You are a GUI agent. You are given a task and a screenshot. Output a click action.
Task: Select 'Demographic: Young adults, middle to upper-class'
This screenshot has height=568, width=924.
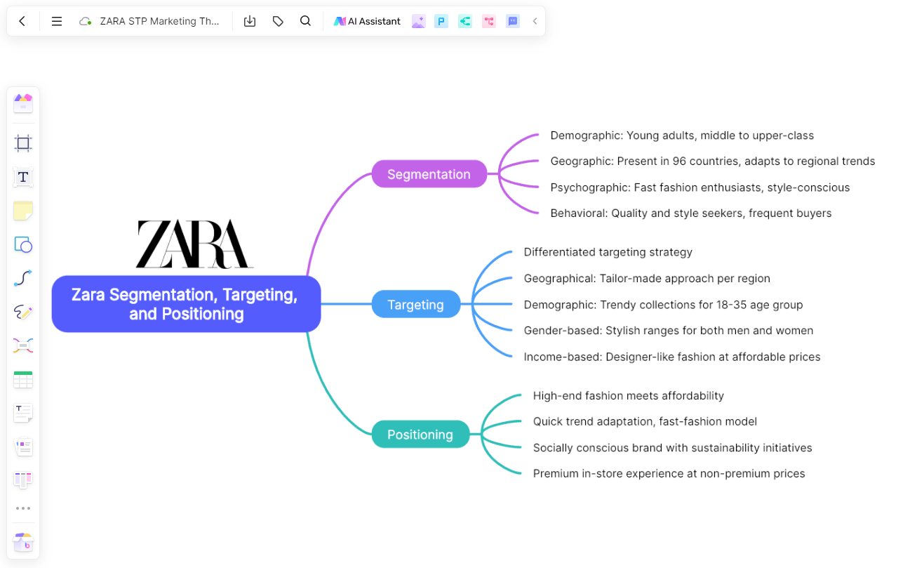click(682, 136)
